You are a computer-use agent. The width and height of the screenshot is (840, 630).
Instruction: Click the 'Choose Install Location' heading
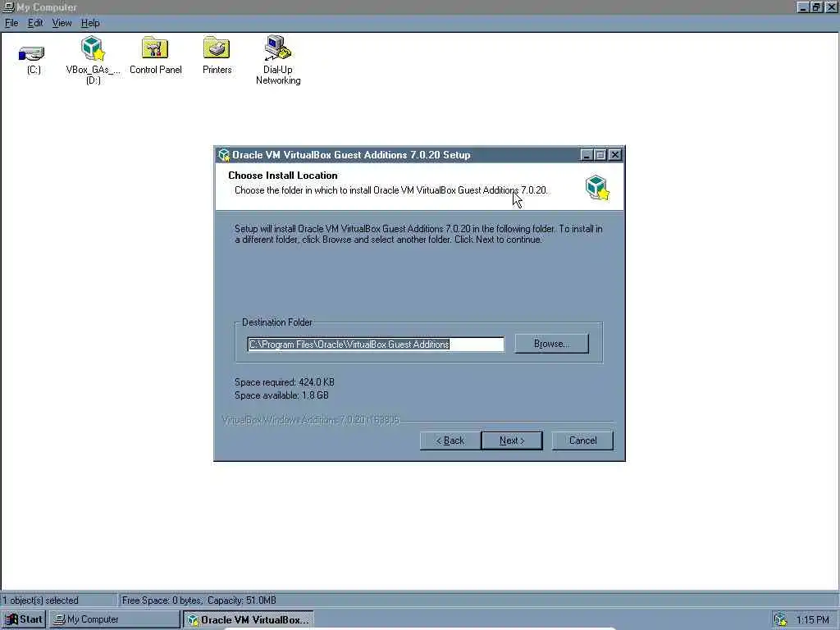(283, 176)
